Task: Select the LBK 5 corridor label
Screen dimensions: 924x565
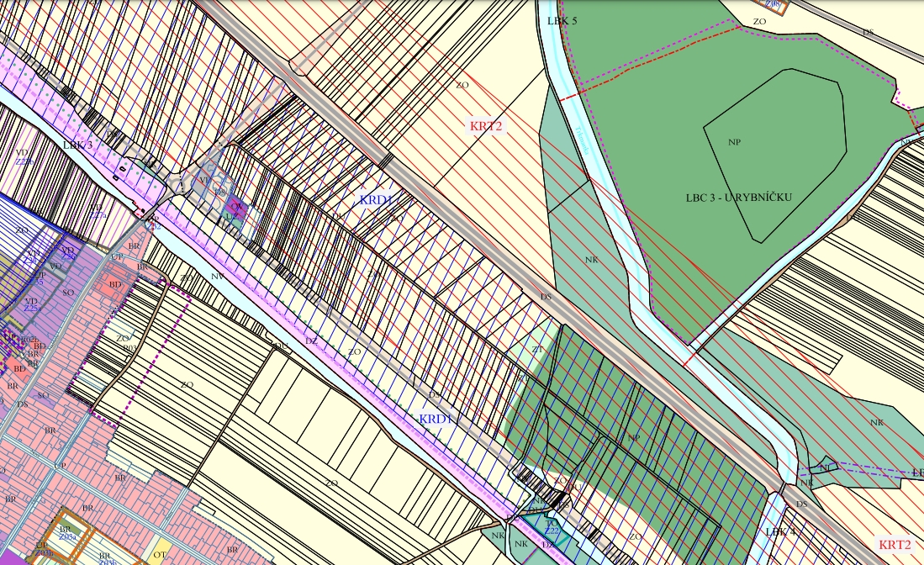Action: (562, 19)
